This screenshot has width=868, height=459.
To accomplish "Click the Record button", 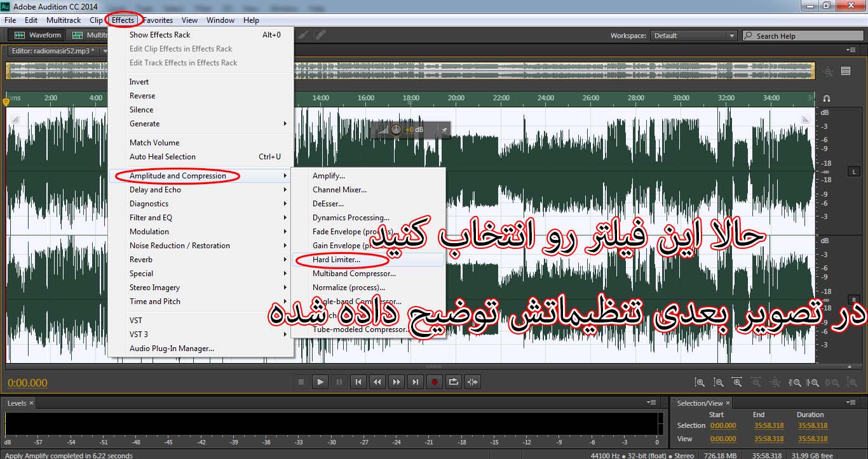I will point(435,382).
